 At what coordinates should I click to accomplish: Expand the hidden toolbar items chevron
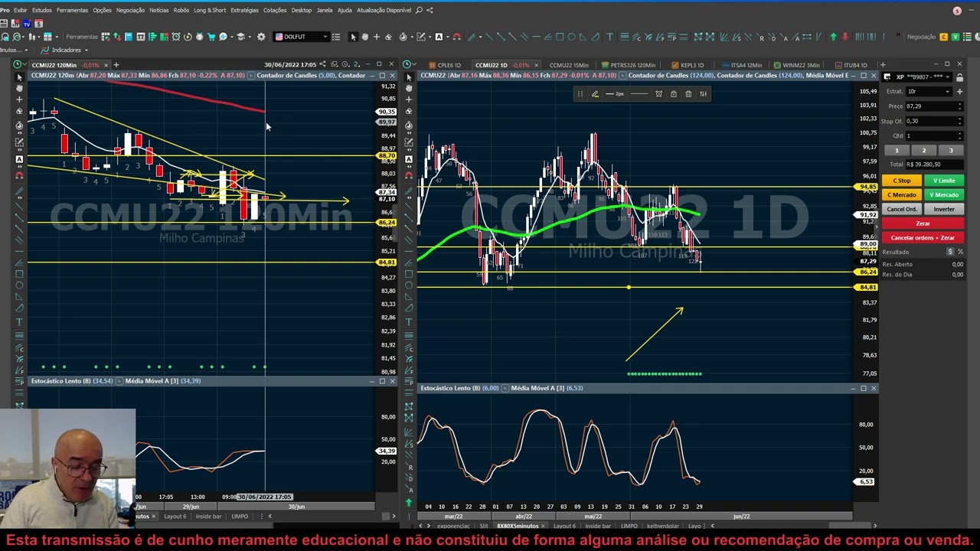[898, 34]
